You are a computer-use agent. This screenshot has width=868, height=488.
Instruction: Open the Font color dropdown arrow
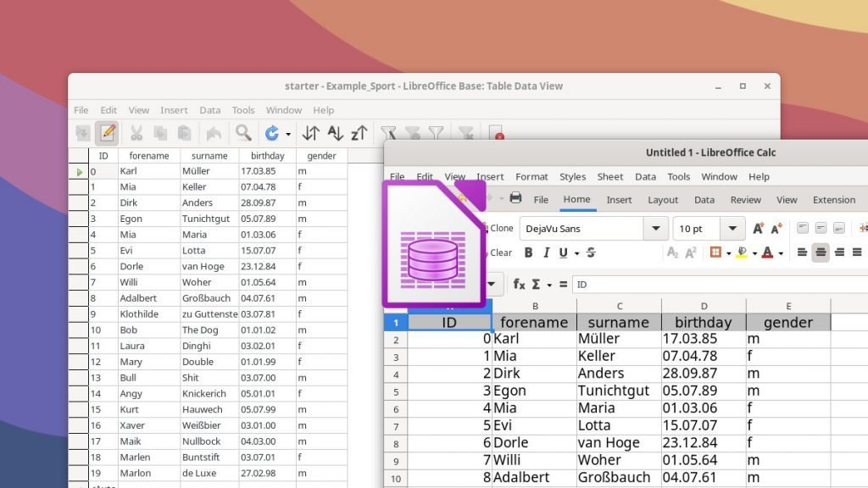(781, 253)
